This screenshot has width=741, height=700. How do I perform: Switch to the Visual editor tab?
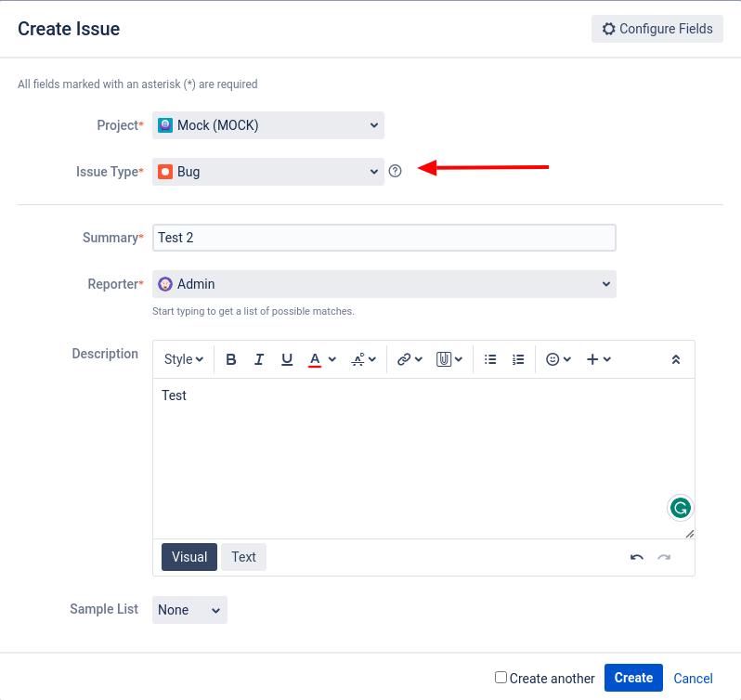click(189, 557)
